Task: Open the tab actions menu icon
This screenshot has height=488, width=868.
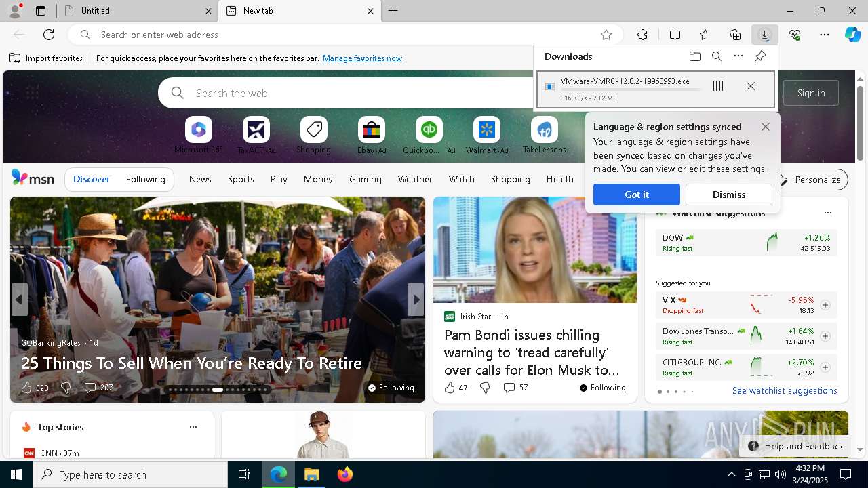Action: pos(41,11)
